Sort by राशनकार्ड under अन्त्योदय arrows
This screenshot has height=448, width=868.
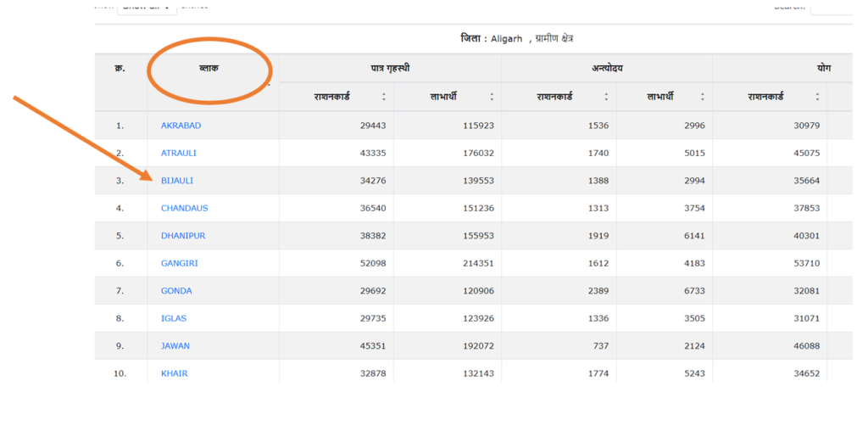pyautogui.click(x=606, y=97)
